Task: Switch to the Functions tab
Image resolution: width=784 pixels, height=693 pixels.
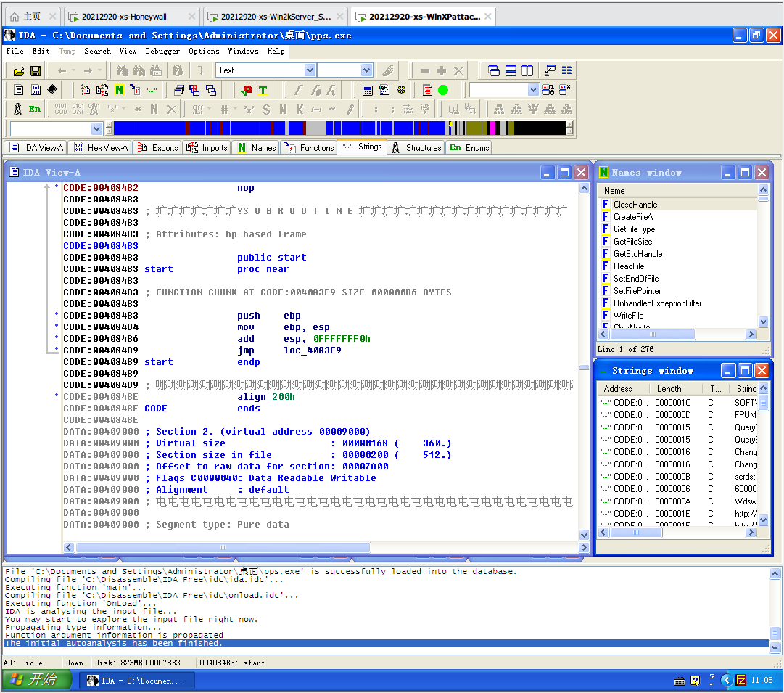Action: coord(308,147)
